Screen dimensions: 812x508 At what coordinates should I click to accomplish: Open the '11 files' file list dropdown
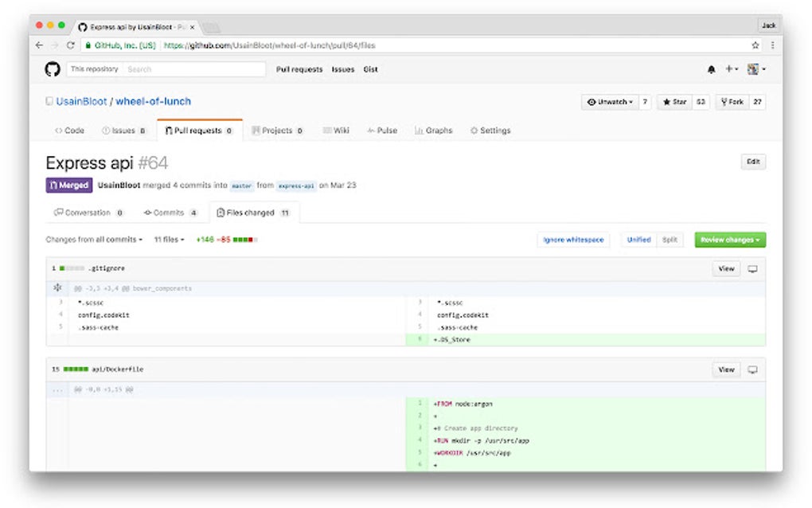click(x=170, y=240)
